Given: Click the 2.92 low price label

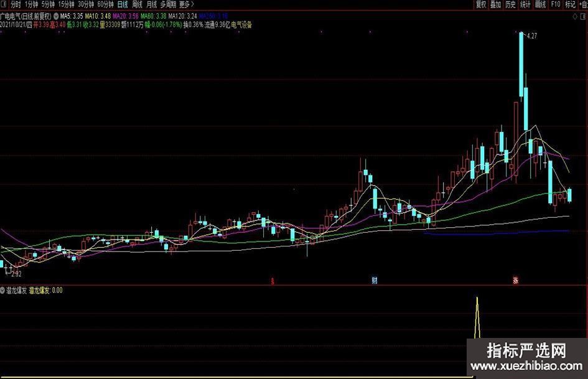Looking at the screenshot, I should point(16,274).
